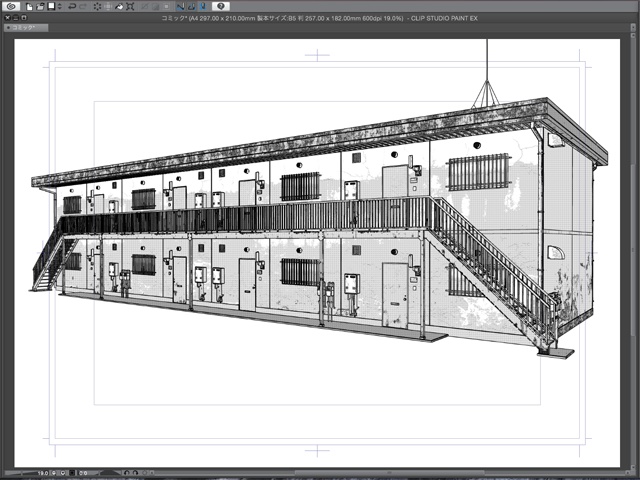The image size is (640, 480).
Task: Click the Scale/Rotate transform icon
Action: 130,6
